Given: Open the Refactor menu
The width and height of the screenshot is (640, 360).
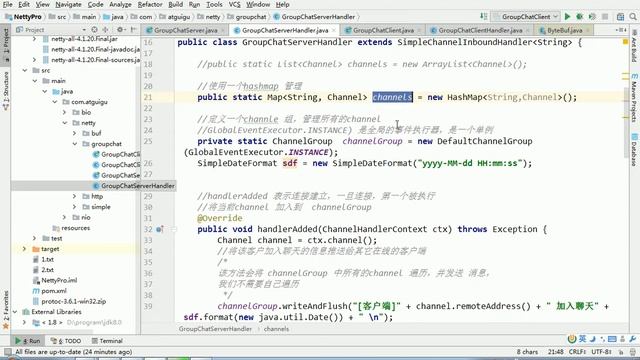Looking at the screenshot, I should click(x=150, y=4).
